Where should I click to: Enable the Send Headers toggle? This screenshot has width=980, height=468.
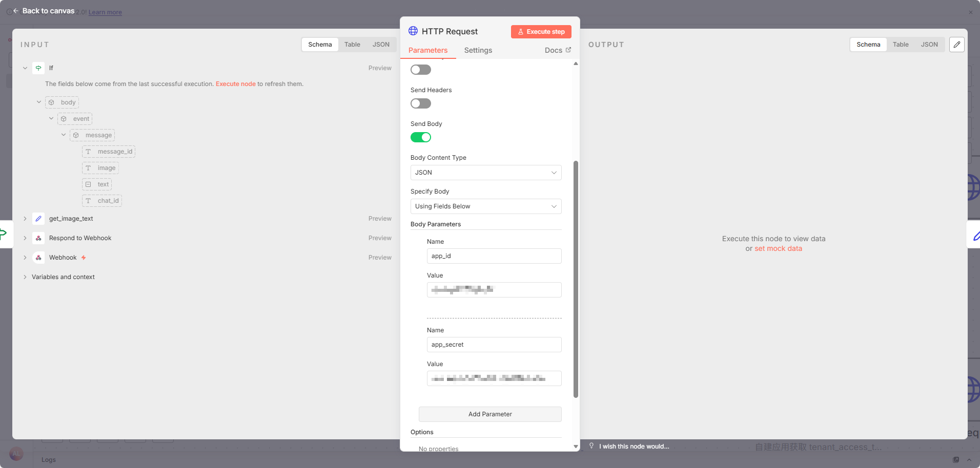pyautogui.click(x=420, y=103)
